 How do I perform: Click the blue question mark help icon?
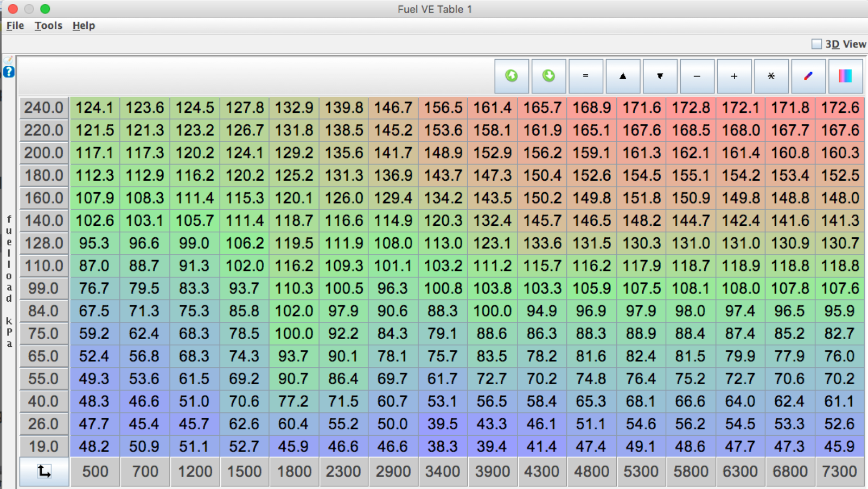(x=9, y=72)
